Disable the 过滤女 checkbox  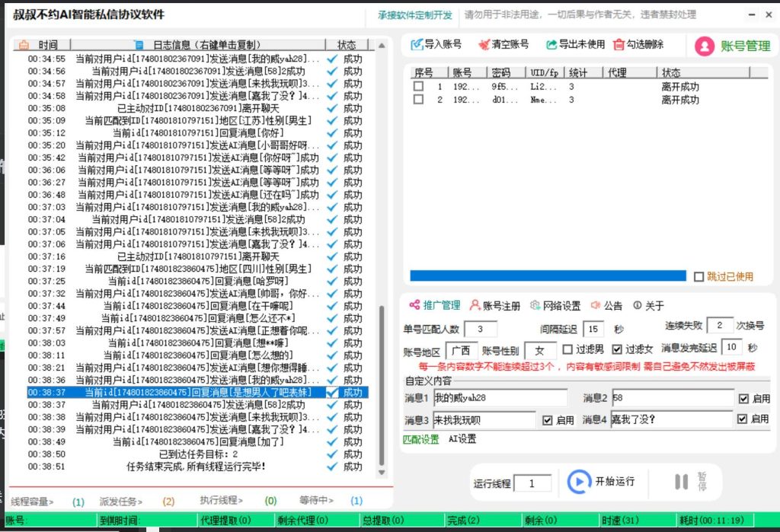coord(618,350)
